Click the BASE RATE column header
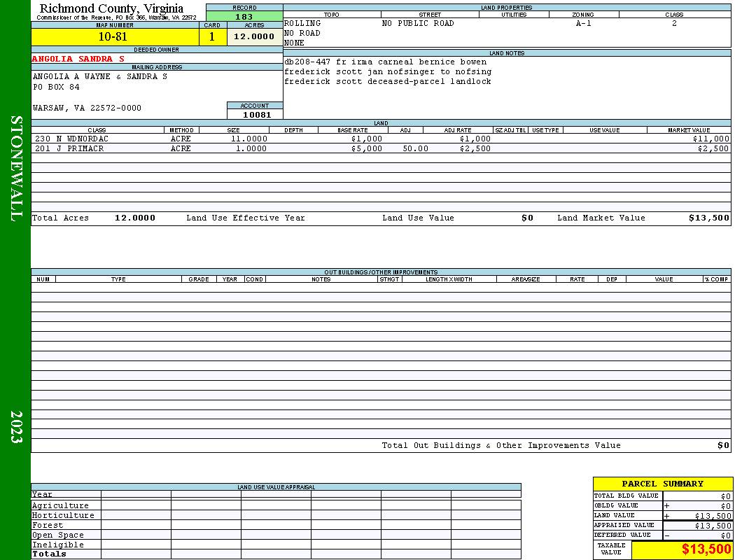 tap(353, 130)
